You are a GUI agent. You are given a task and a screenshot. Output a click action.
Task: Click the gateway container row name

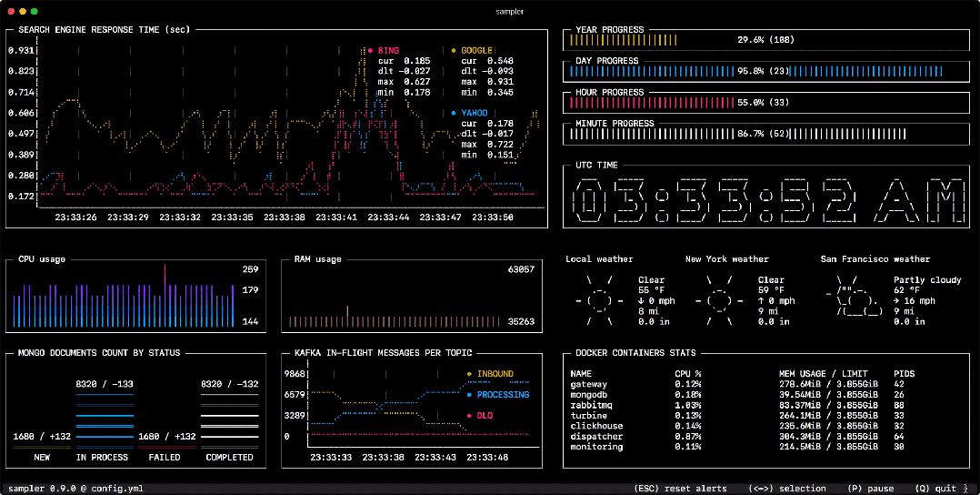click(589, 384)
